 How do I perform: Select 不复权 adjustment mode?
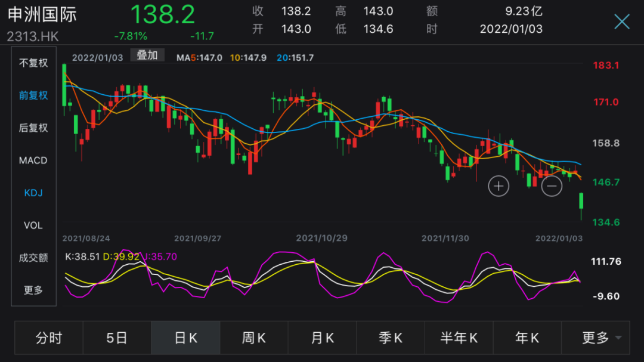(x=33, y=63)
